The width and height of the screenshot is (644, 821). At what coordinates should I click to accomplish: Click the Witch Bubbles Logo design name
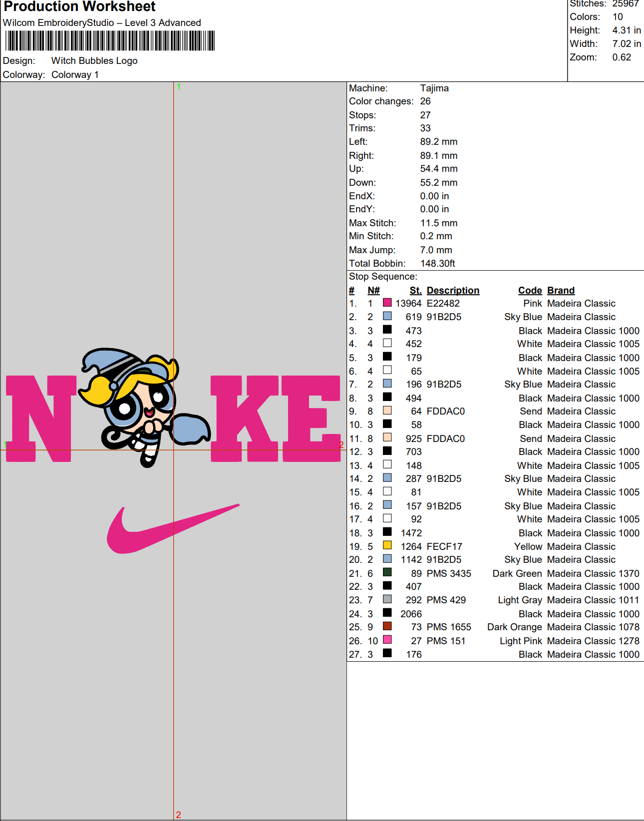(x=94, y=61)
